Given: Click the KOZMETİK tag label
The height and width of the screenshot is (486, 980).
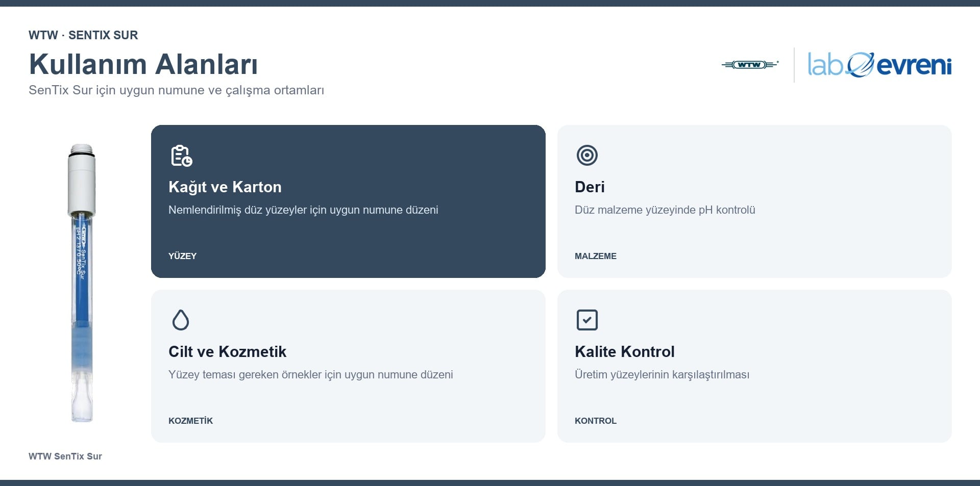Looking at the screenshot, I should click(x=190, y=421).
